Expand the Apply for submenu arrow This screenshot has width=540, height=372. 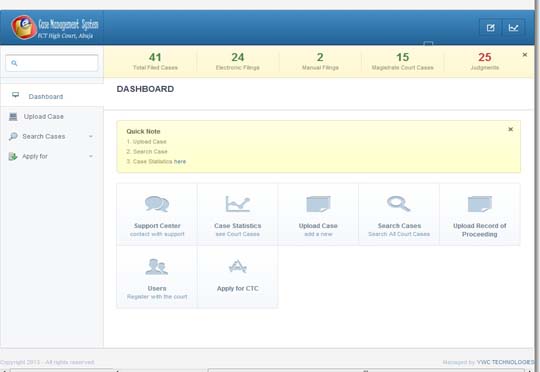pyautogui.click(x=91, y=156)
